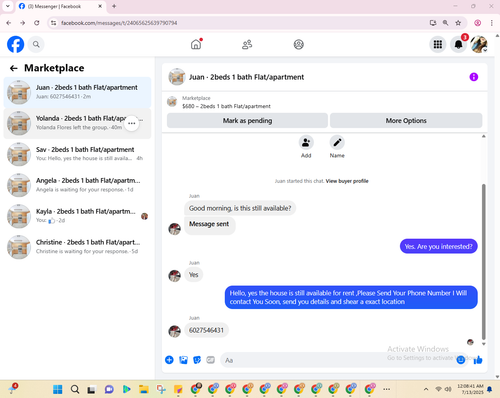Reload the page with the refresh button

pos(37,23)
